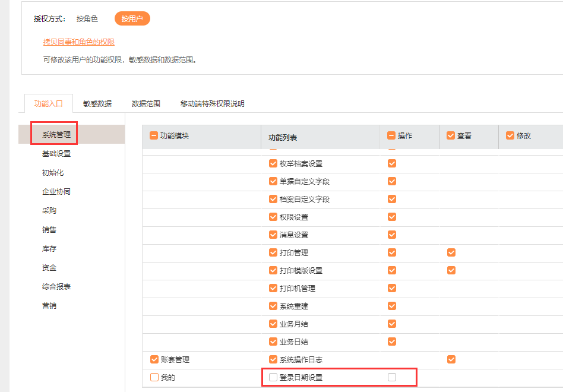Switch to the 敏感数据 tab
The image size is (563, 392).
point(97,103)
